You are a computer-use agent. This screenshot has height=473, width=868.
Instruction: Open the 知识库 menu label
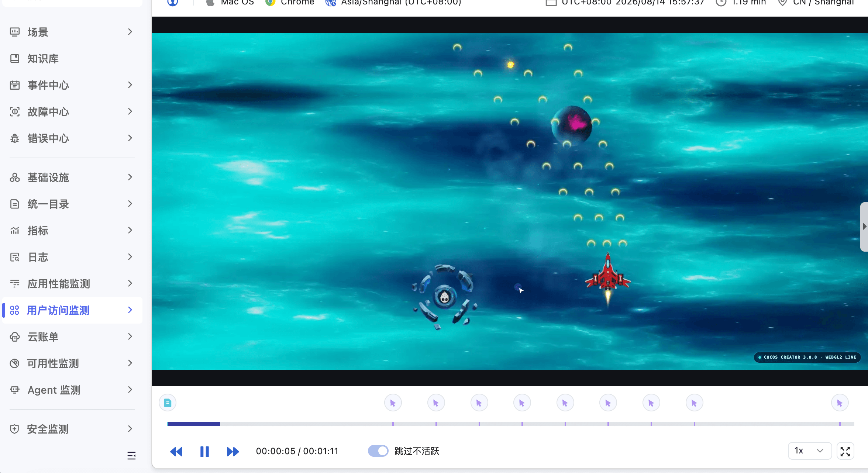click(43, 59)
